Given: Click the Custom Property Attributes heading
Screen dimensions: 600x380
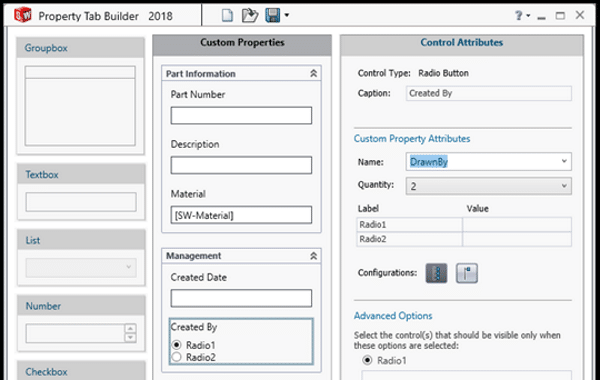Looking at the screenshot, I should [x=412, y=139].
